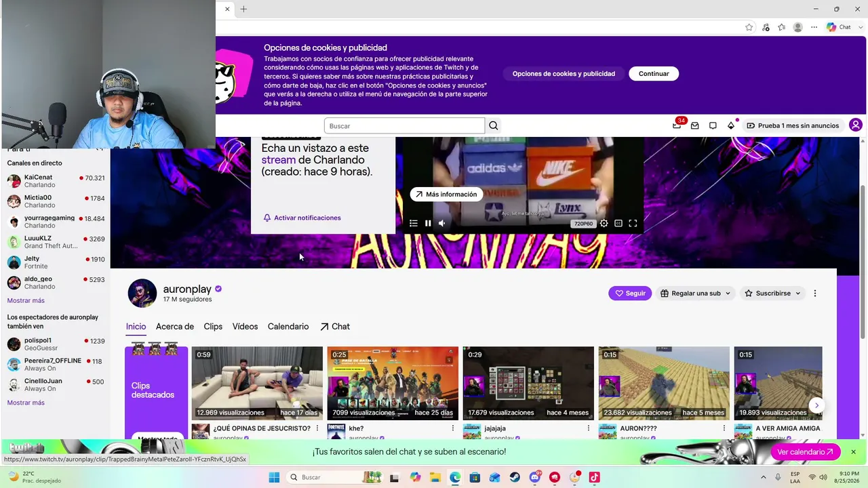Open the Twitch mail inbox icon

[x=695, y=125]
